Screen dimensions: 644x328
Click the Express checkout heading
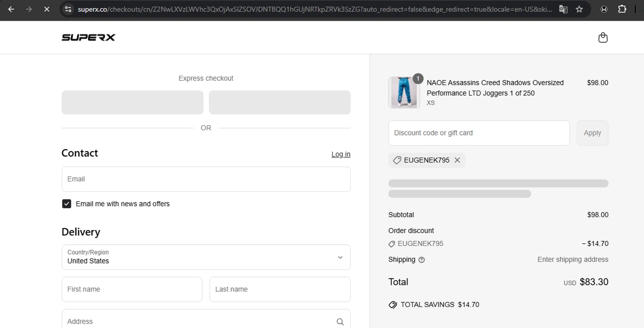(x=206, y=78)
